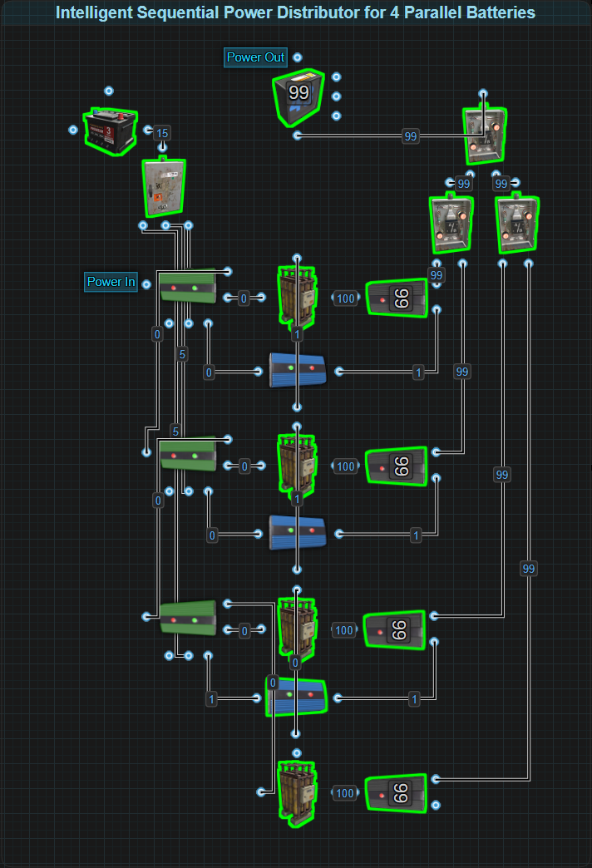Click the 100 label beside the second large battery
The width and height of the screenshot is (592, 868).
(x=346, y=466)
